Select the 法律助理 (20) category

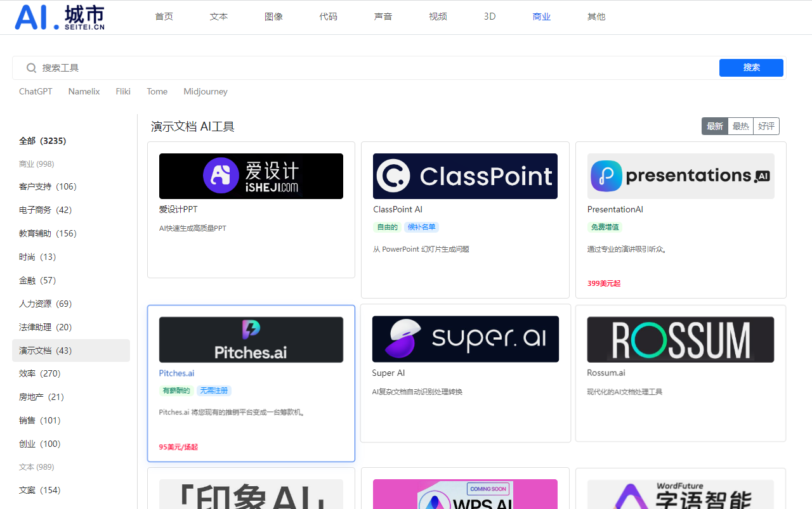tap(46, 327)
